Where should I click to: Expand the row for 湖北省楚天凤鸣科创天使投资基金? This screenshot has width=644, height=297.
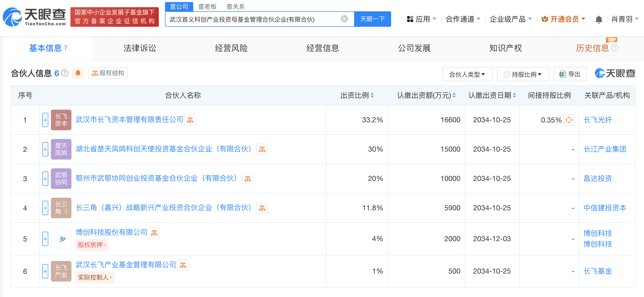(x=45, y=149)
